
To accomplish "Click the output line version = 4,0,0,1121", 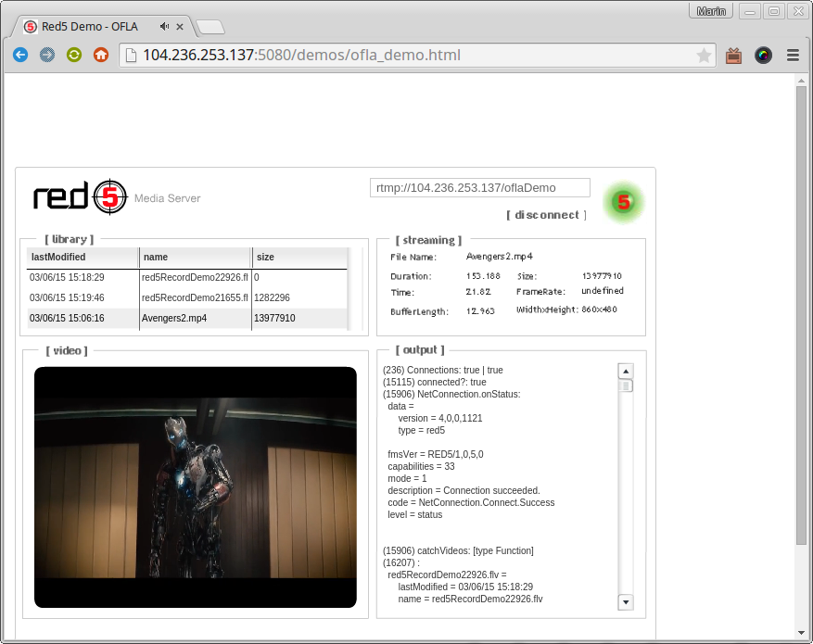I will click(x=440, y=418).
